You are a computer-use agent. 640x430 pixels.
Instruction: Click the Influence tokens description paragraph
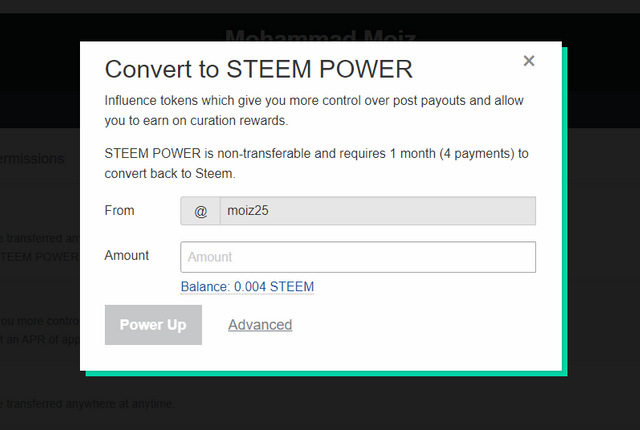pos(314,111)
